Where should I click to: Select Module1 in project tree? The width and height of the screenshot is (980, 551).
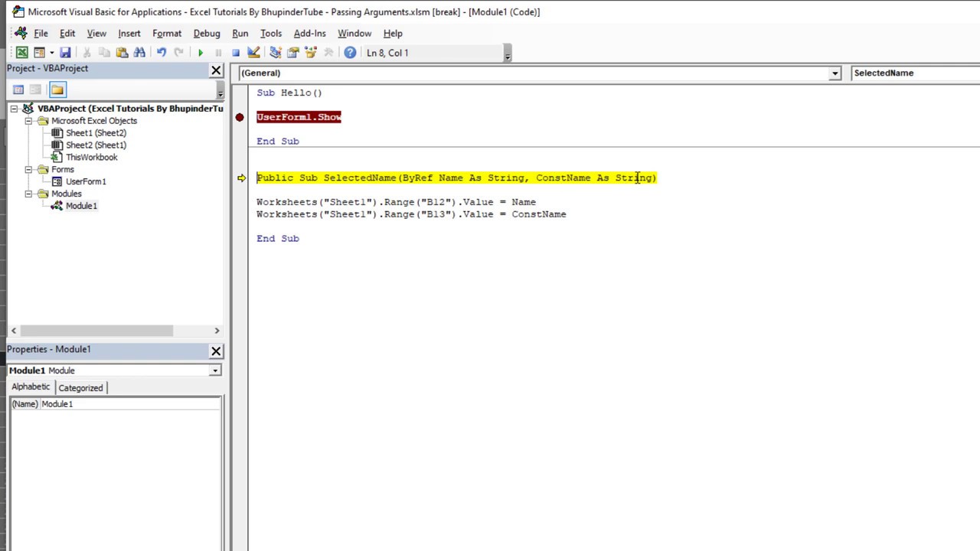pos(81,207)
